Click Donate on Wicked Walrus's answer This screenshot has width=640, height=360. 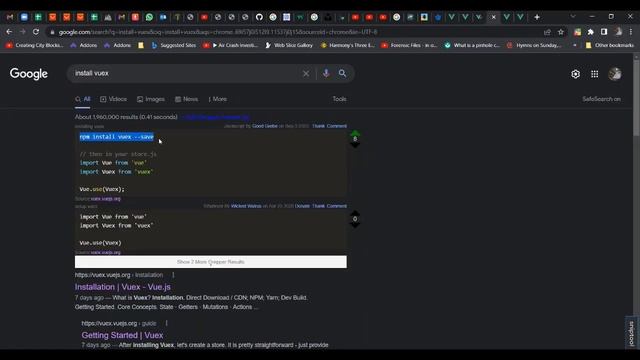pos(302,206)
